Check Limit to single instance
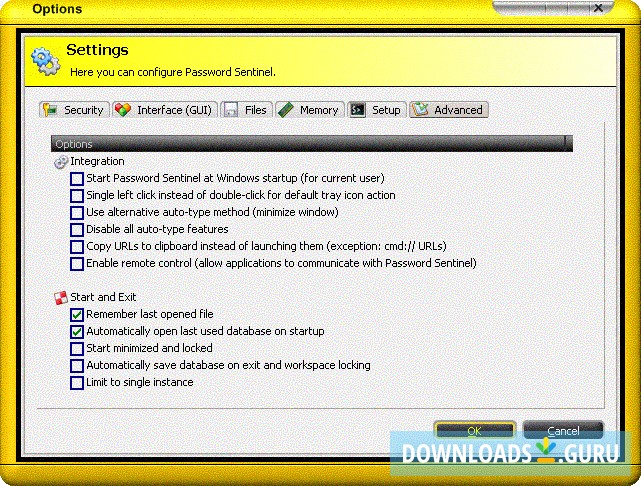This screenshot has width=641, height=486. [77, 383]
